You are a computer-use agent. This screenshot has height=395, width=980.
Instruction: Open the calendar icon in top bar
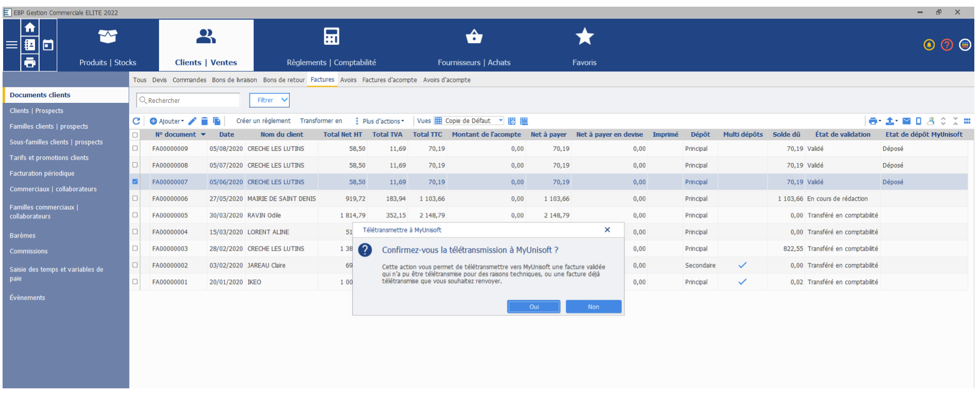tap(48, 45)
